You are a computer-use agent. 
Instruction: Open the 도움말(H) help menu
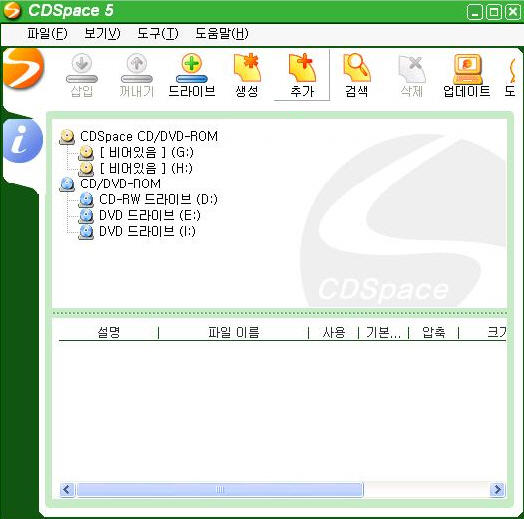[x=222, y=33]
